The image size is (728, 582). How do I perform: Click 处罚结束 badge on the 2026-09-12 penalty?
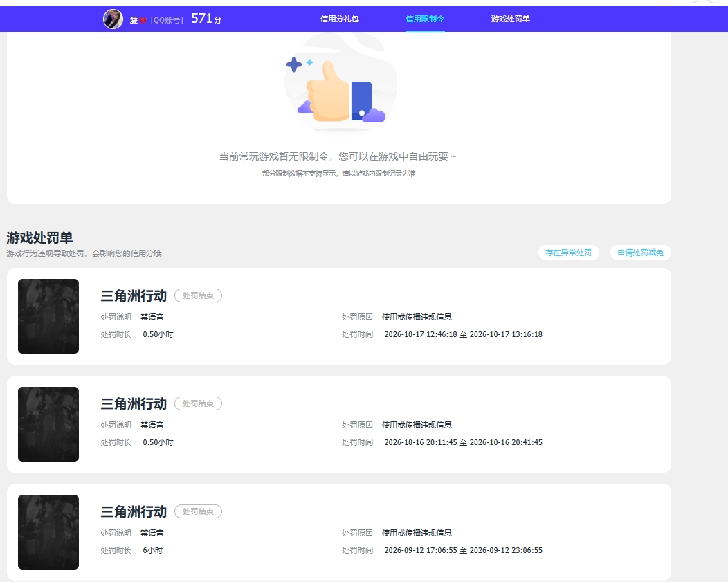[x=198, y=511]
